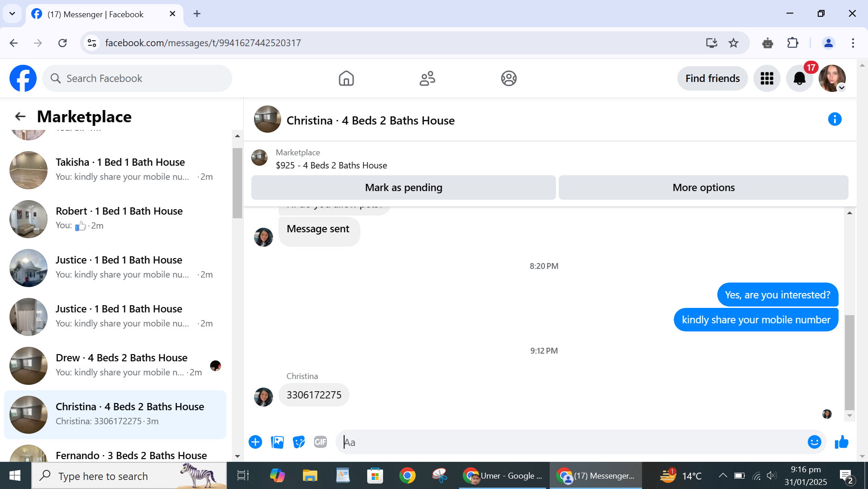
Task: Choose a sticker icon
Action: point(299,442)
